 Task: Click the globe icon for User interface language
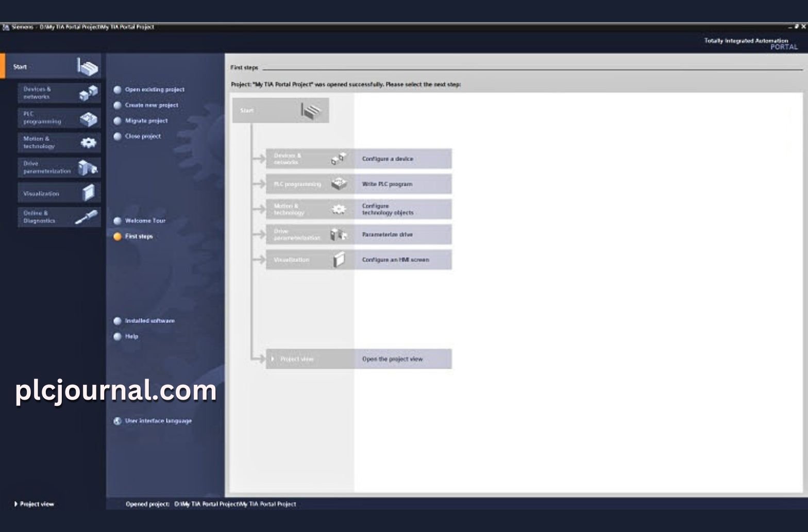(x=117, y=421)
